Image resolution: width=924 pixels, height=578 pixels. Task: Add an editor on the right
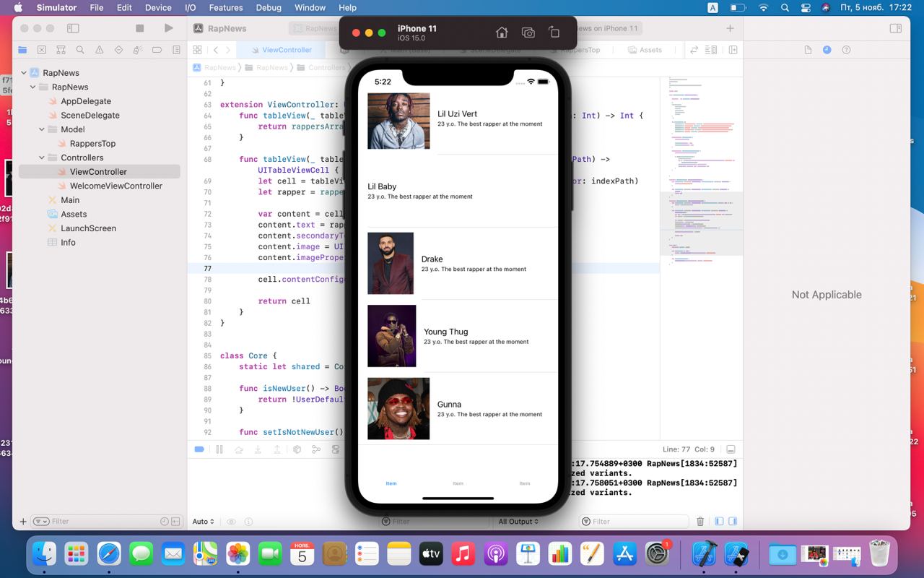point(733,50)
